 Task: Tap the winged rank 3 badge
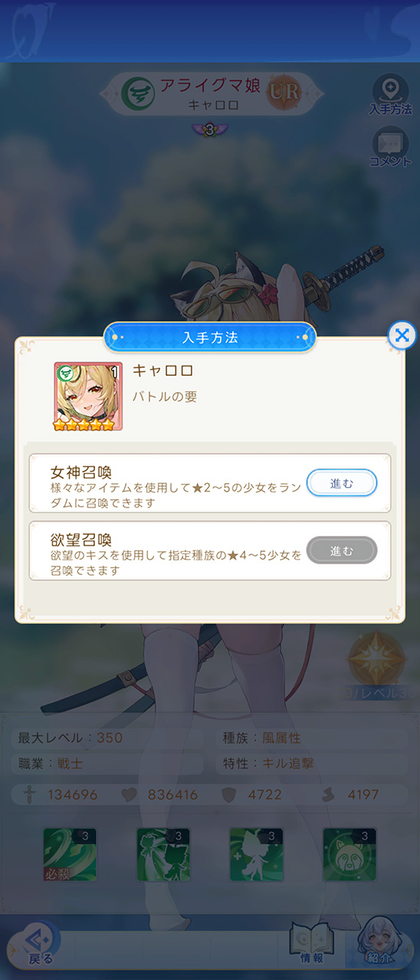click(x=209, y=130)
